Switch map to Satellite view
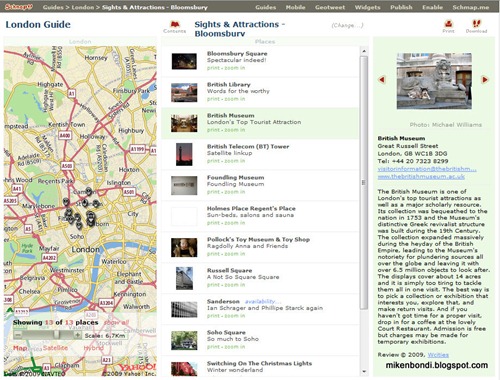The image size is (500, 380). (x=55, y=348)
